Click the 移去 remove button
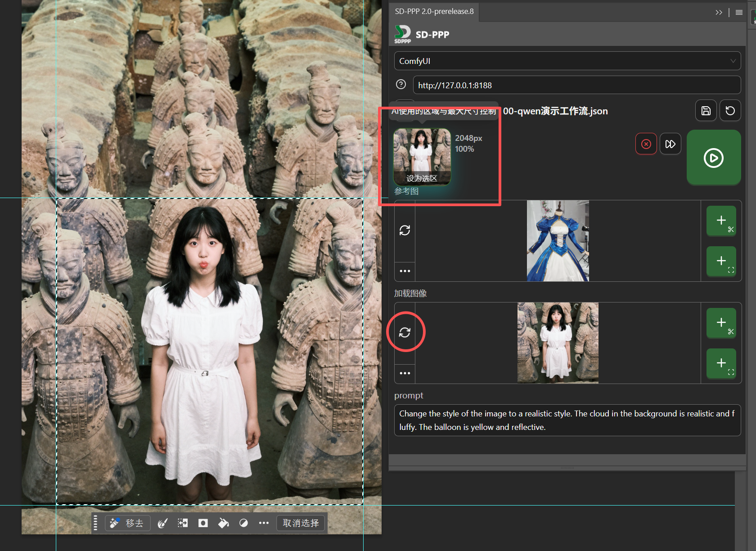Screen dimensions: 756x551 128,523
